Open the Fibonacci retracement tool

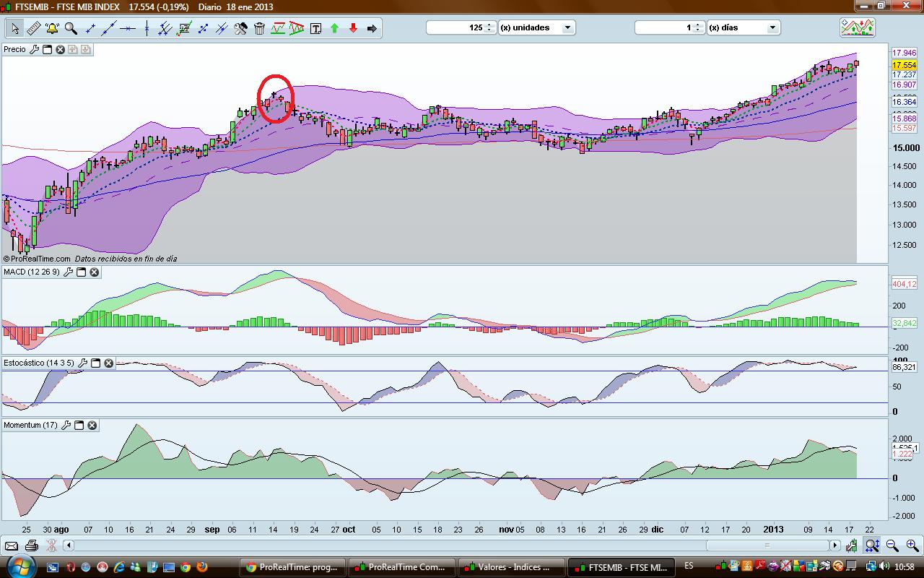point(184,28)
